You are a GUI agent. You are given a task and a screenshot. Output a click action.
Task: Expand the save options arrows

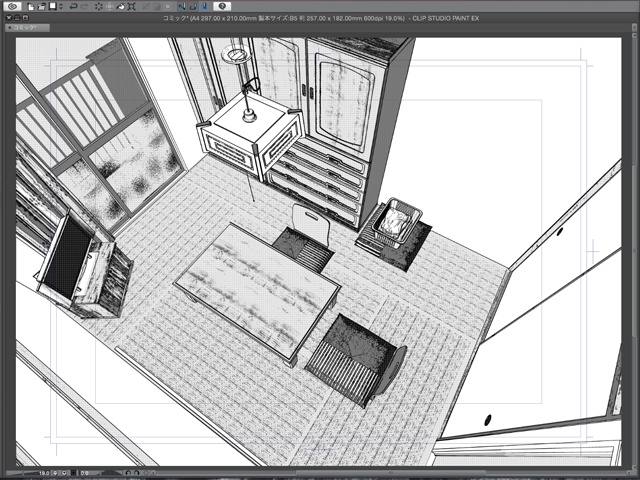click(61, 7)
